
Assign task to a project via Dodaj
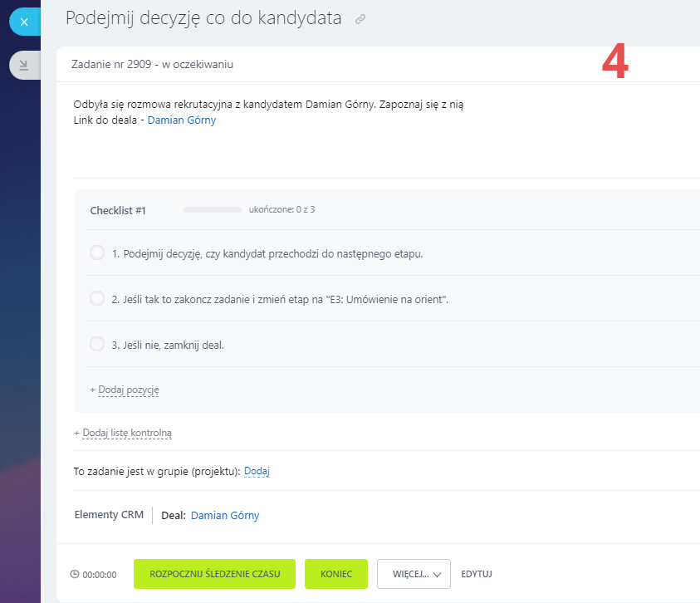click(x=257, y=471)
